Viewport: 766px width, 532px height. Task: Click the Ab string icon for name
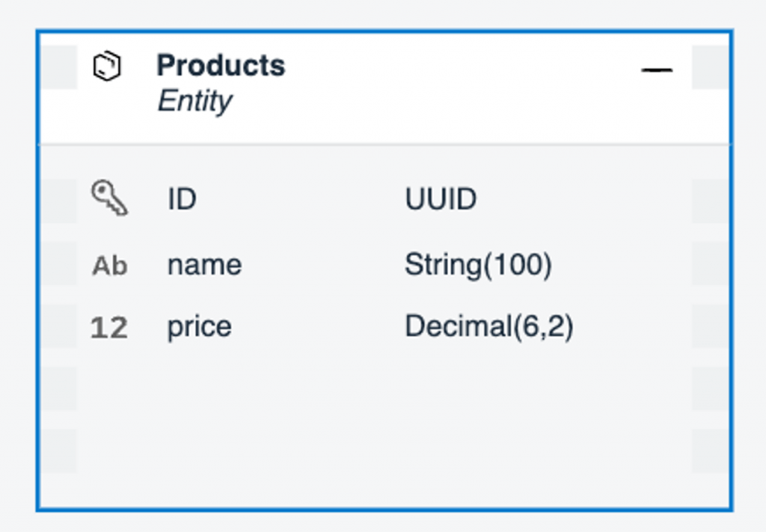(109, 266)
